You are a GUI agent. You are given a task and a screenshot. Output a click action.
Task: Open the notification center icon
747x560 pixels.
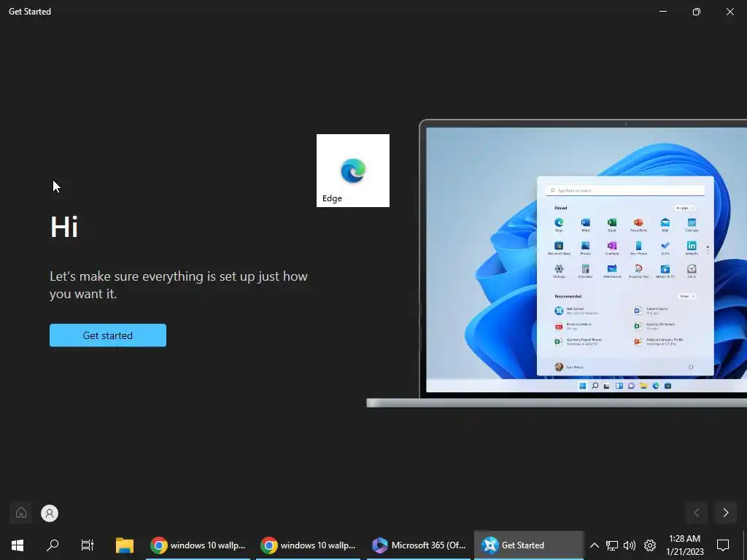[723, 545]
